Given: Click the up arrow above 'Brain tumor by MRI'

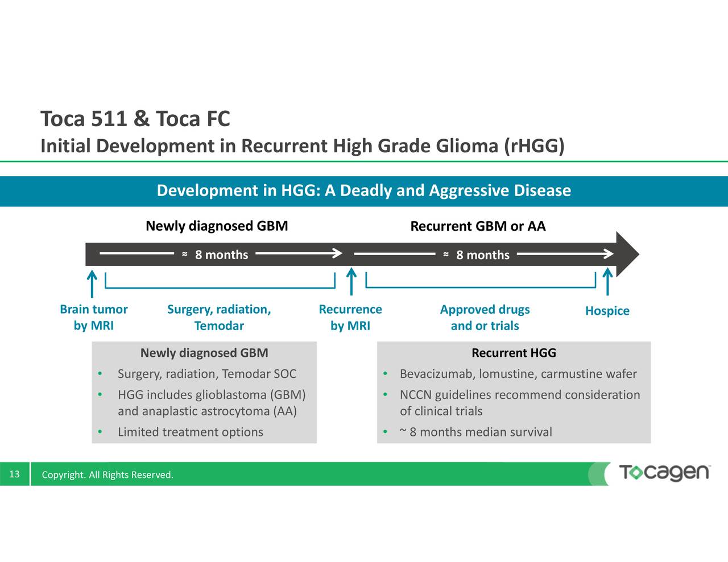Looking at the screenshot, I should (92, 283).
